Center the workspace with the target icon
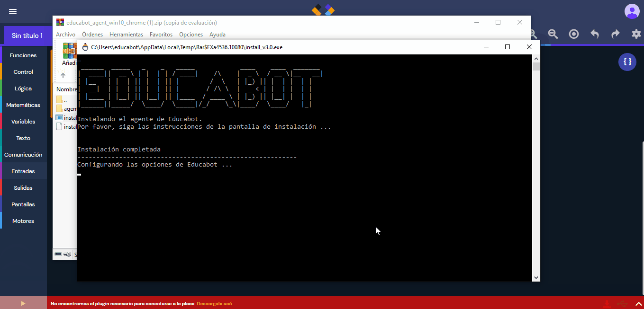 [x=573, y=34]
